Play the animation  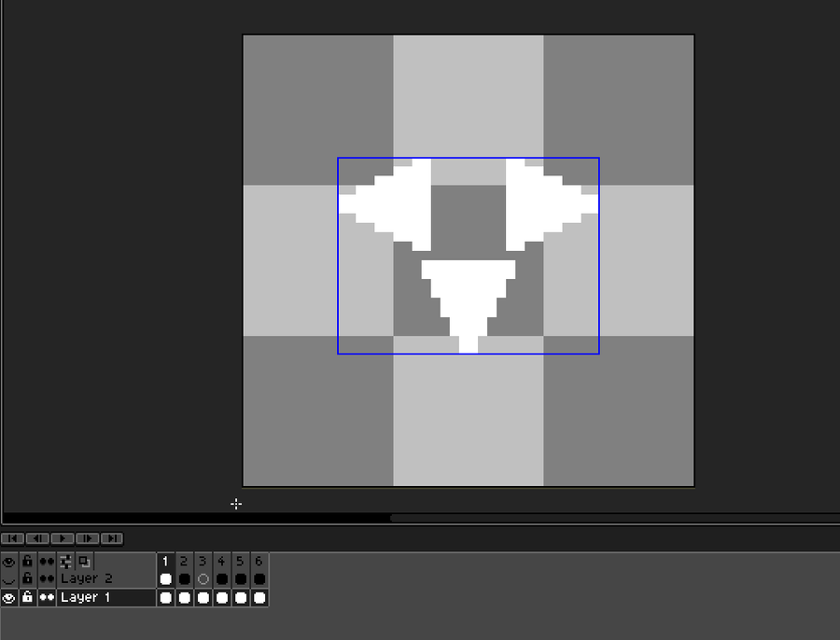[63, 538]
